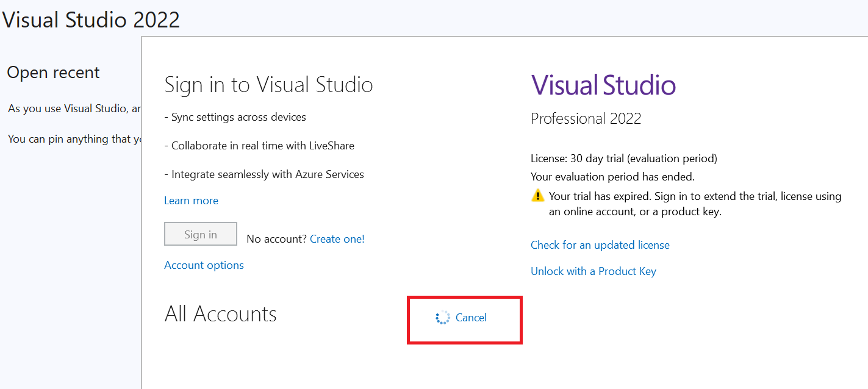
Task: Click the Open recent heading in background window
Action: pos(53,73)
